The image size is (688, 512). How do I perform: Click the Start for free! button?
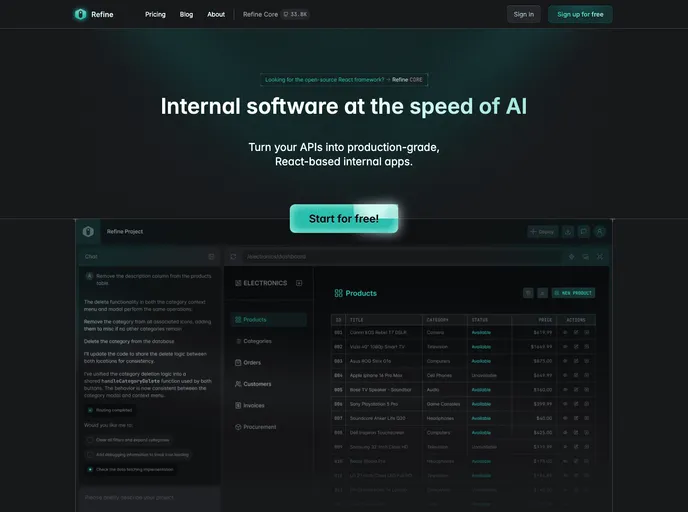(x=344, y=218)
